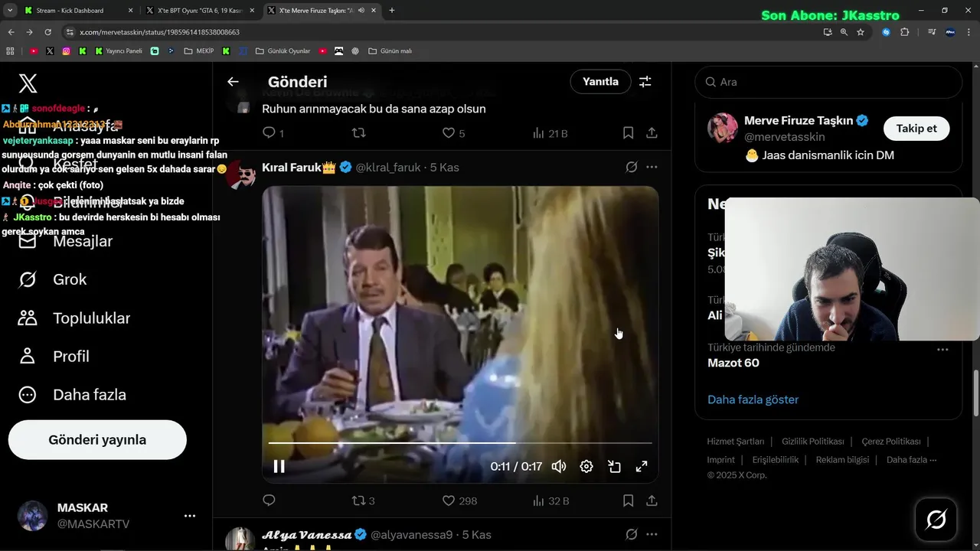Bookmark the 'Ruhun arınmayacak' post

tap(628, 132)
